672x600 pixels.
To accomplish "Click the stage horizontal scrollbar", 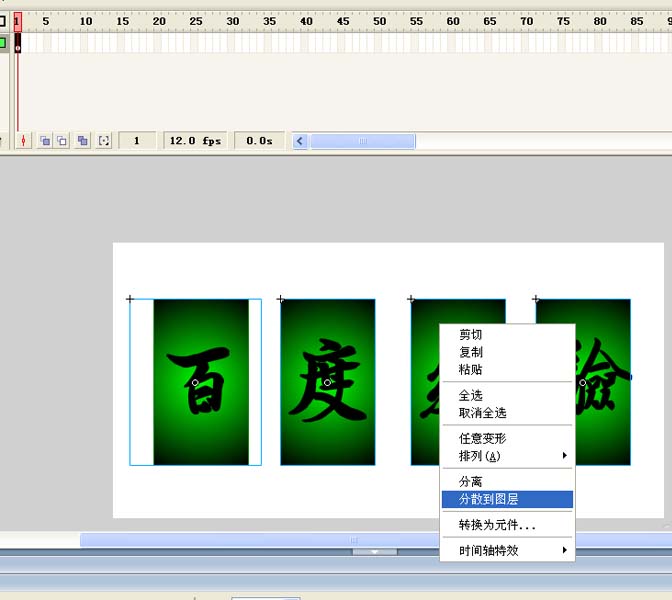I will click(x=260, y=540).
